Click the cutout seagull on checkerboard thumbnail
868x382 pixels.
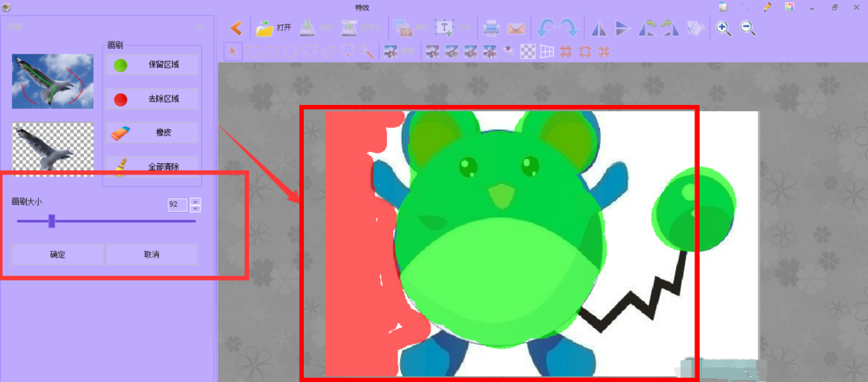(x=53, y=149)
